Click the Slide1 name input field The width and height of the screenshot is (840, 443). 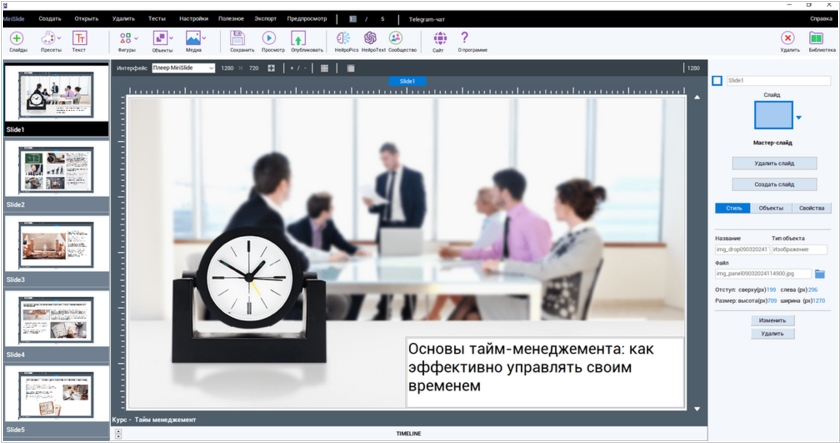[778, 80]
